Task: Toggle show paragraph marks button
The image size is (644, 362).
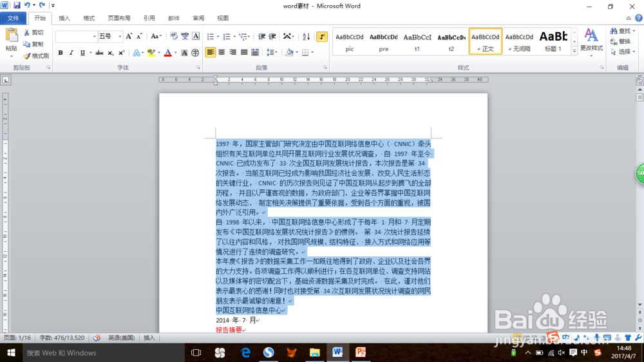Action: point(322,37)
